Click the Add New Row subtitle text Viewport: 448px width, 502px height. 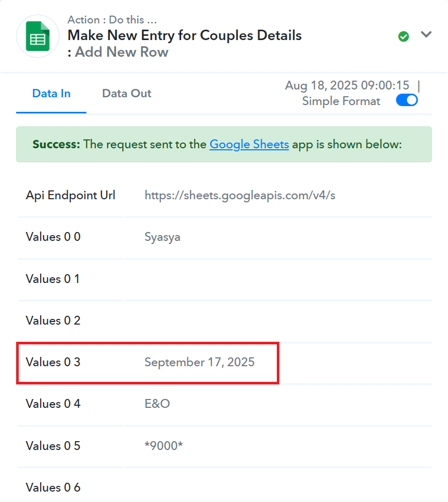121,52
